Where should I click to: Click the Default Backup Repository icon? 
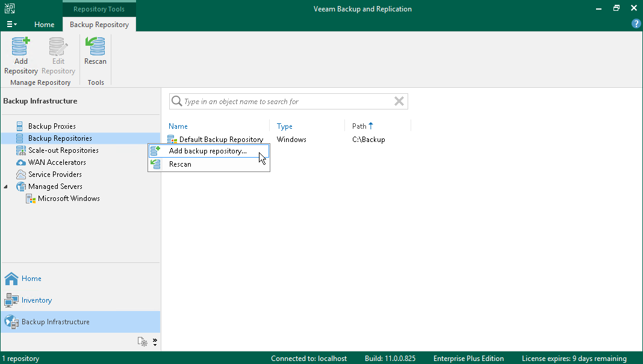(172, 140)
